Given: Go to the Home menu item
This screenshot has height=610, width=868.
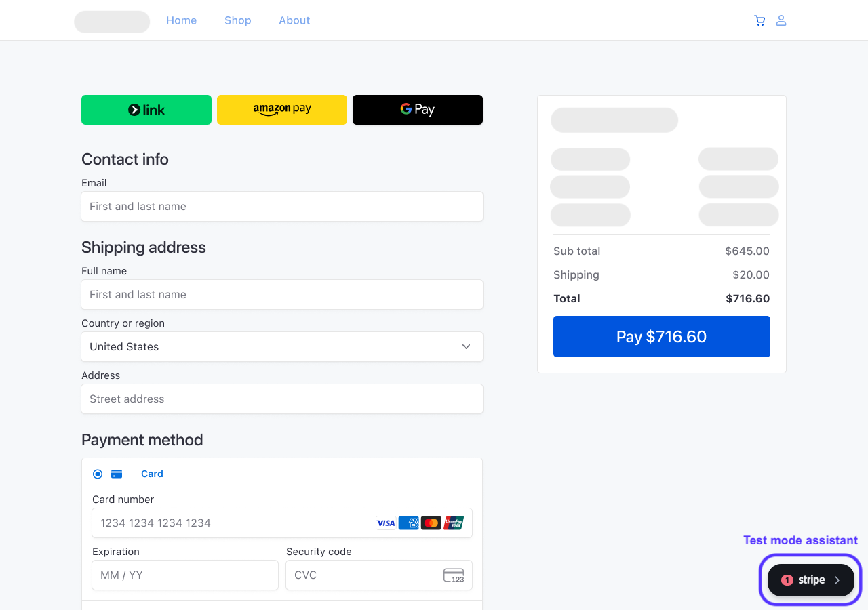Looking at the screenshot, I should click(x=181, y=20).
